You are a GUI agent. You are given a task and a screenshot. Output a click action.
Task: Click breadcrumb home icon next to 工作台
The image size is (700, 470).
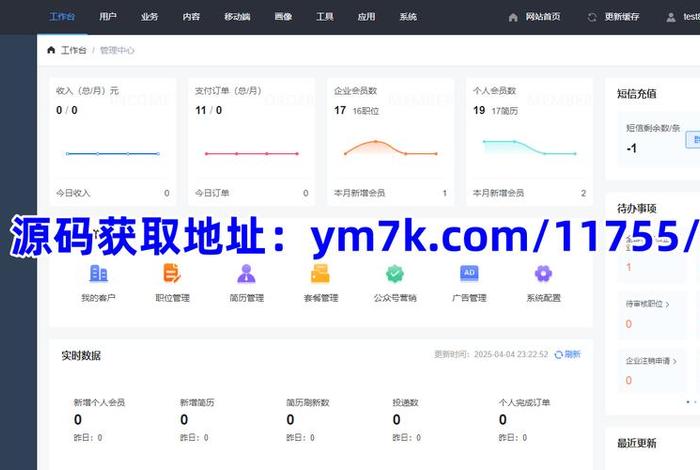(x=51, y=50)
